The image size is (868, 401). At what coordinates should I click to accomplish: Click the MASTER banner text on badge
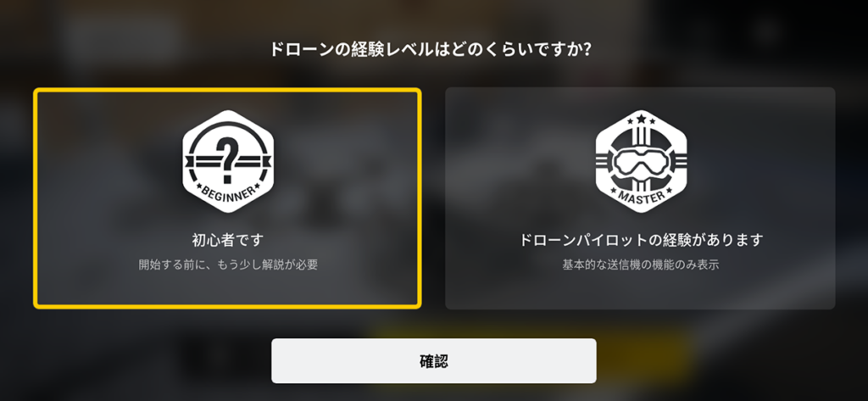click(x=641, y=196)
